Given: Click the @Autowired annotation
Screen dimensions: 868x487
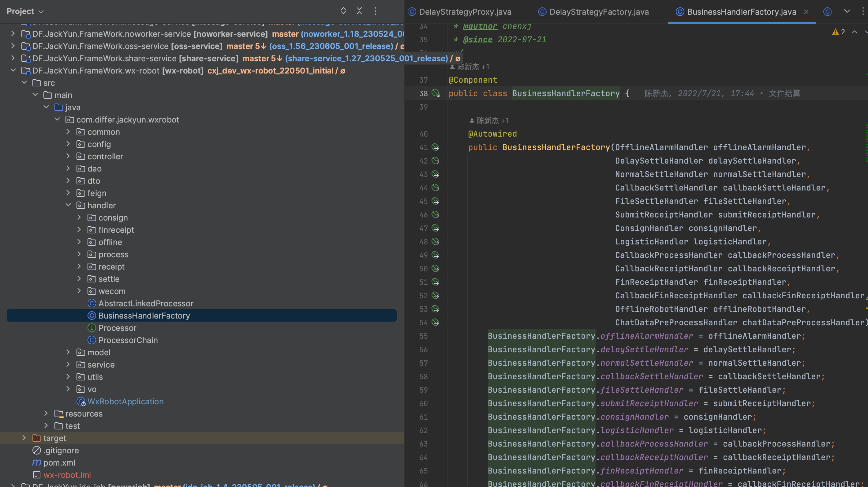Looking at the screenshot, I should (x=492, y=134).
